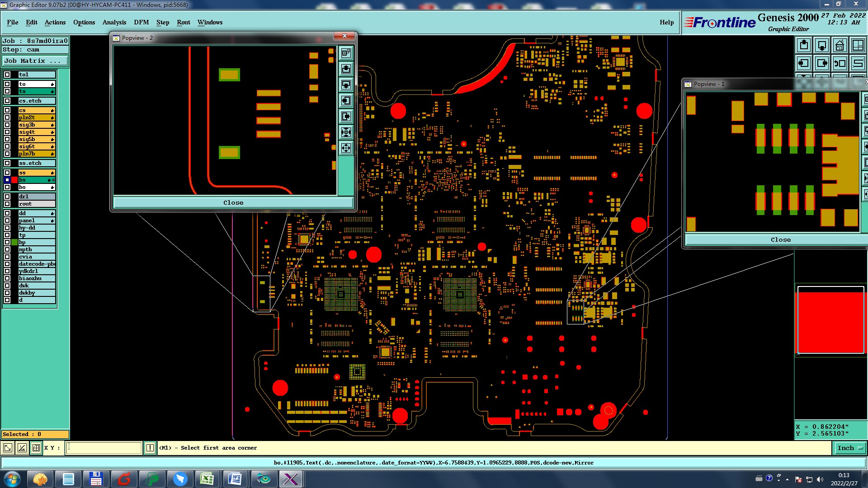Screen dimensions: 868x488
Task: Expand the Job Matrix selector
Action: click(35, 61)
